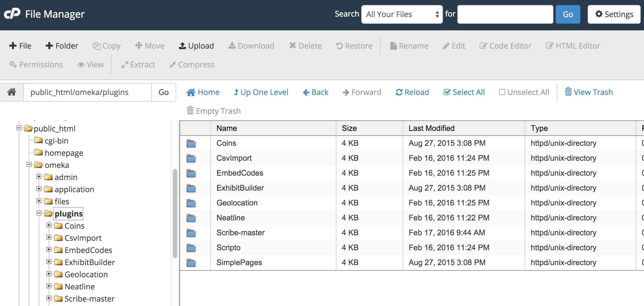The height and width of the screenshot is (306, 644).
Task: Open the HTML Editor
Action: [573, 46]
